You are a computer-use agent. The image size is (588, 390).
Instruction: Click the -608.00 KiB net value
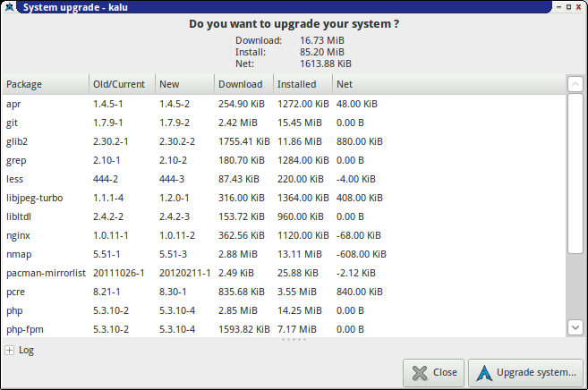(362, 254)
